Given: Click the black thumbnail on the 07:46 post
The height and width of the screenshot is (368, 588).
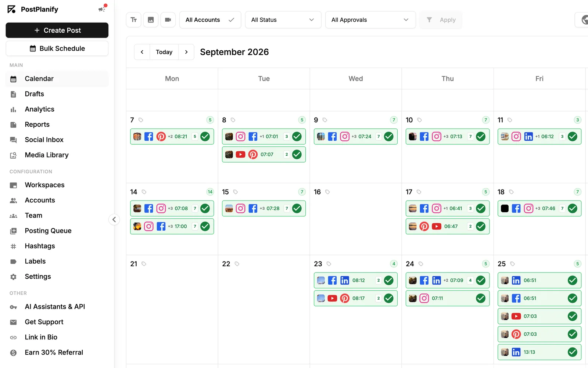Looking at the screenshot, I should (505, 208).
